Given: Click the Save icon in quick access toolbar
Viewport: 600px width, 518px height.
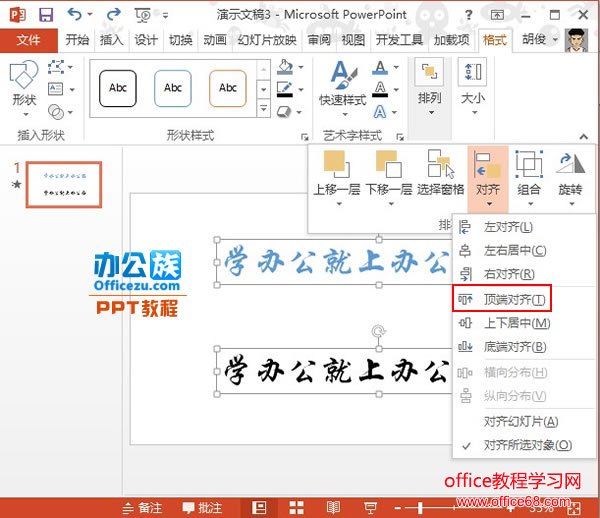Looking at the screenshot, I should pyautogui.click(x=46, y=15).
